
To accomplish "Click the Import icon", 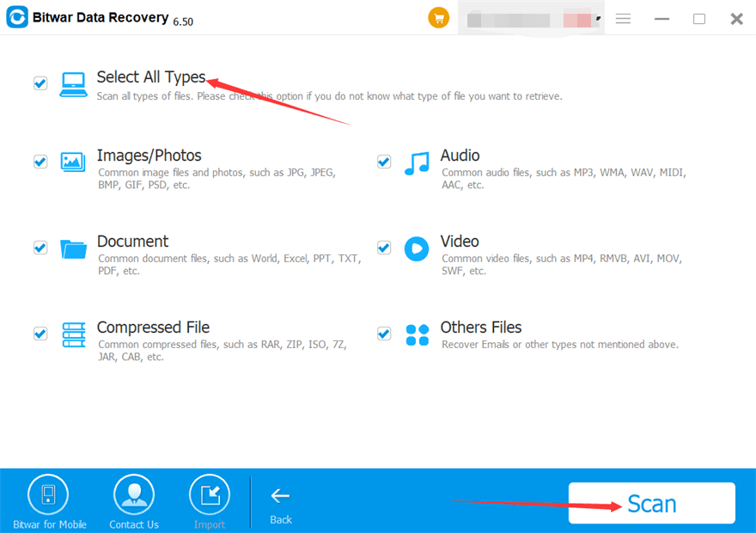I will 210,494.
